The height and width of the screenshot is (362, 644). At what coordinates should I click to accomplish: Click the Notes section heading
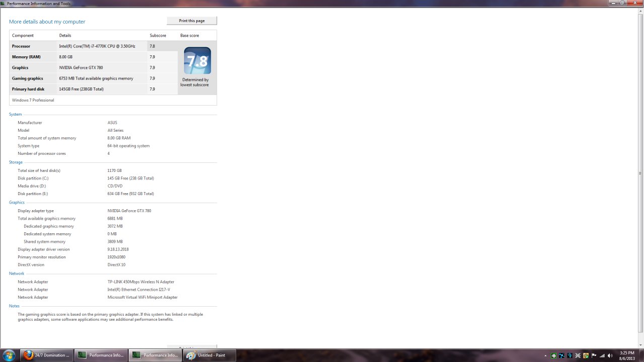tap(15, 306)
